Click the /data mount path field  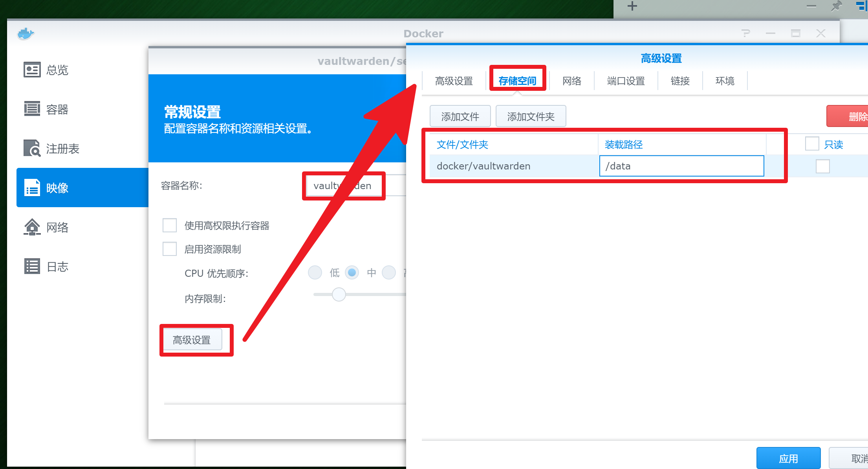pyautogui.click(x=681, y=166)
